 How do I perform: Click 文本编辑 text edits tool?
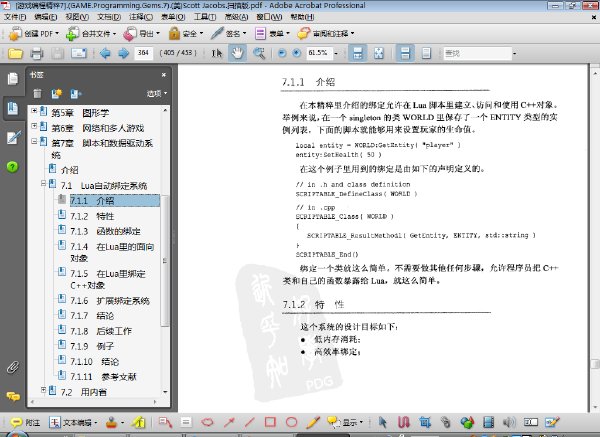click(73, 422)
